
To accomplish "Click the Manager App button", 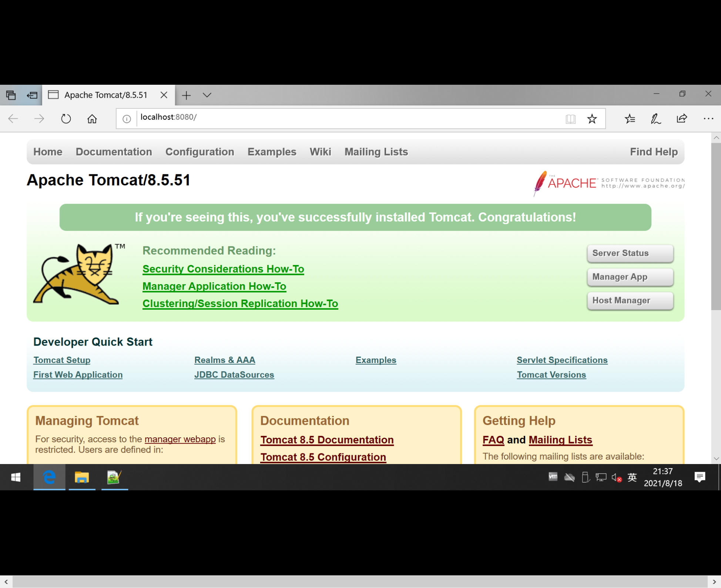I will [x=630, y=277].
